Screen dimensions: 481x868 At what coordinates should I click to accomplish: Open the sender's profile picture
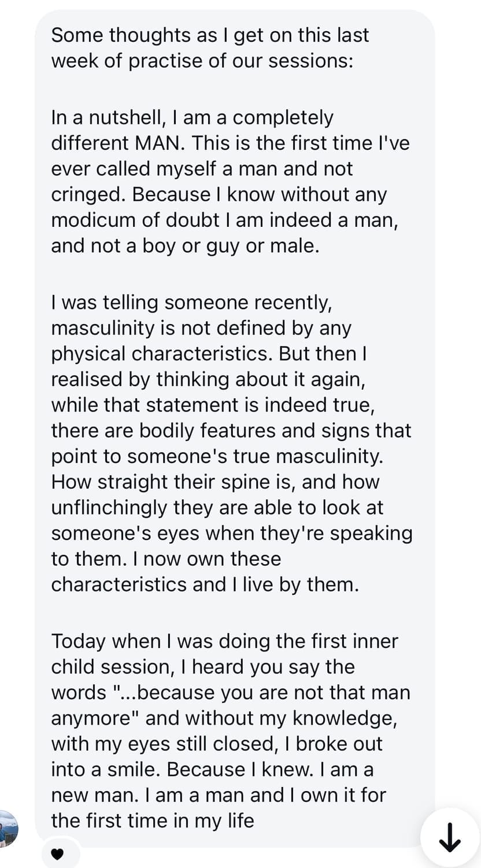[x=8, y=827]
